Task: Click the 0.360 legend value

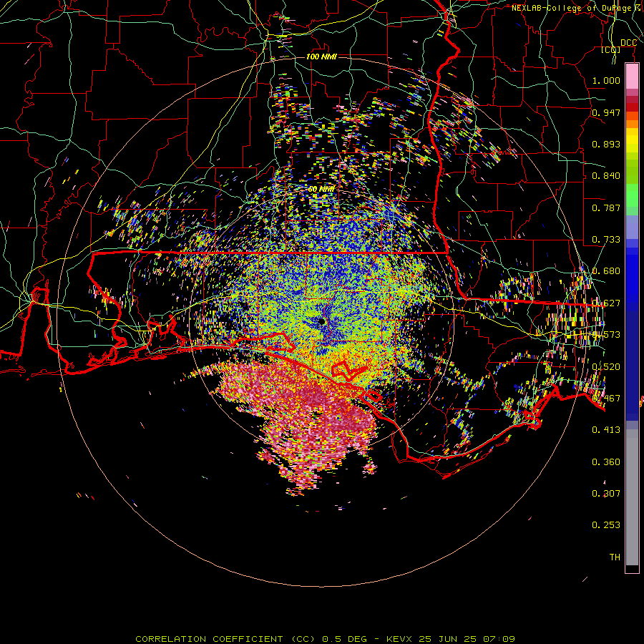Action: point(606,462)
